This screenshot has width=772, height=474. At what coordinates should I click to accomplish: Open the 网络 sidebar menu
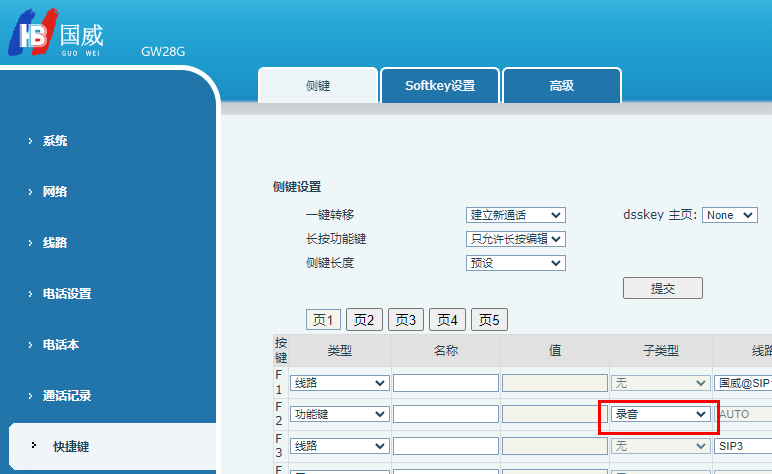click(55, 191)
